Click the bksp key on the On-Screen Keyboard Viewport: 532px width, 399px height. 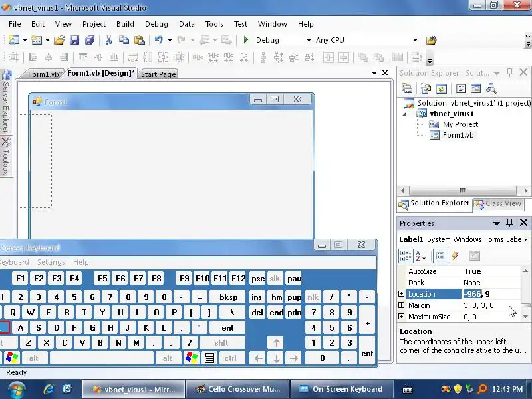coord(228,297)
